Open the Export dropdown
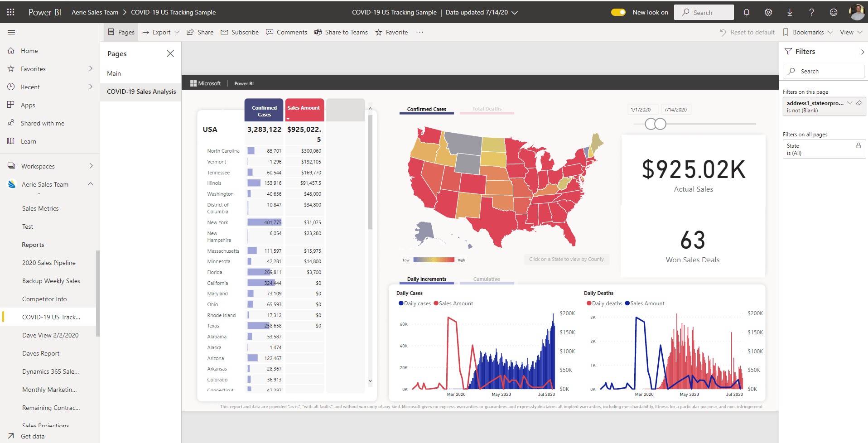 click(160, 32)
